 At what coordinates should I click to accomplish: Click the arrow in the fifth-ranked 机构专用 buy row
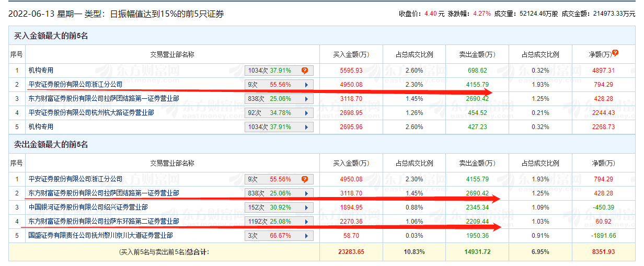(306, 127)
